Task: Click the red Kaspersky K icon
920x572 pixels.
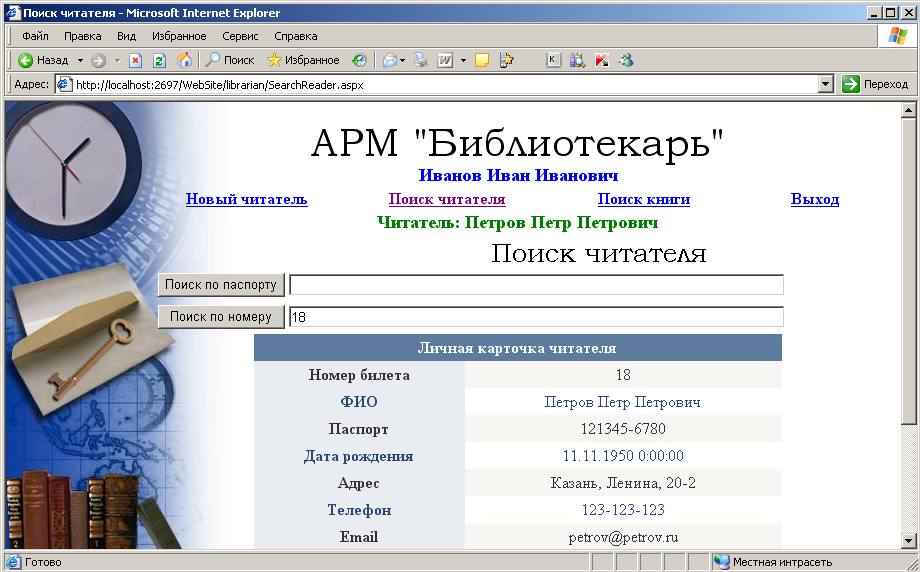Action: (602, 60)
